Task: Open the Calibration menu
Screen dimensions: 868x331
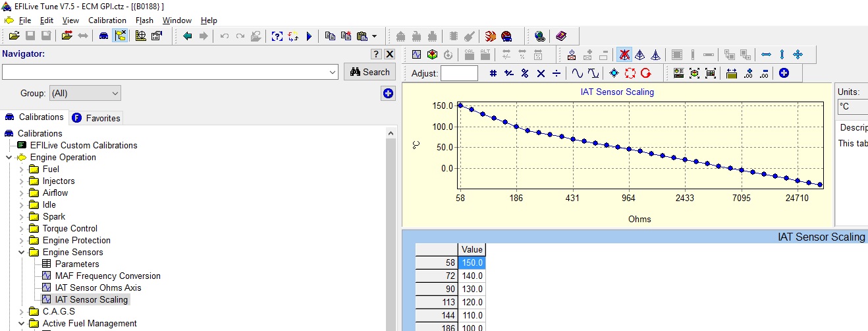Action: coord(107,20)
